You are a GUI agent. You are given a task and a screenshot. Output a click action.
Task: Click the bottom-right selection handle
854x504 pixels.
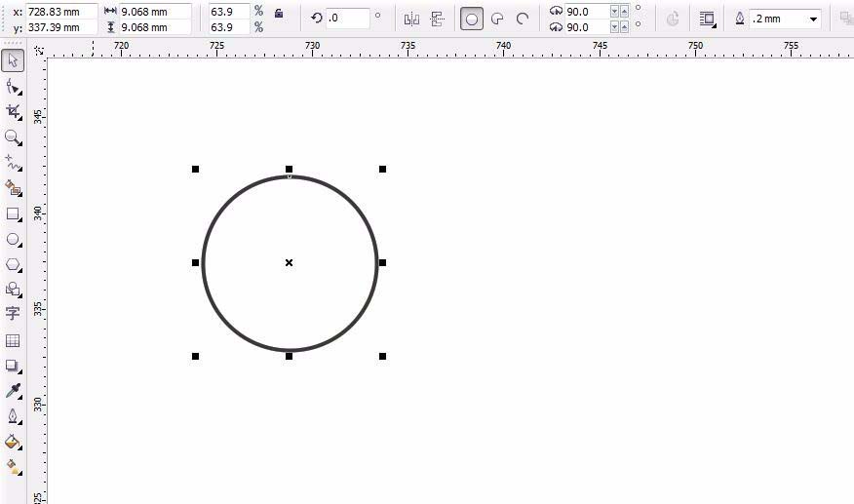click(x=382, y=357)
